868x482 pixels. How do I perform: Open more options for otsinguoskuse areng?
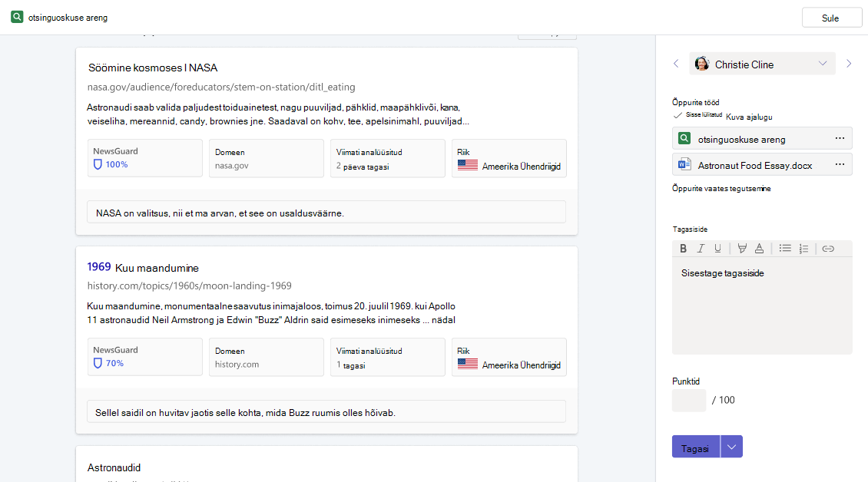[x=840, y=138]
